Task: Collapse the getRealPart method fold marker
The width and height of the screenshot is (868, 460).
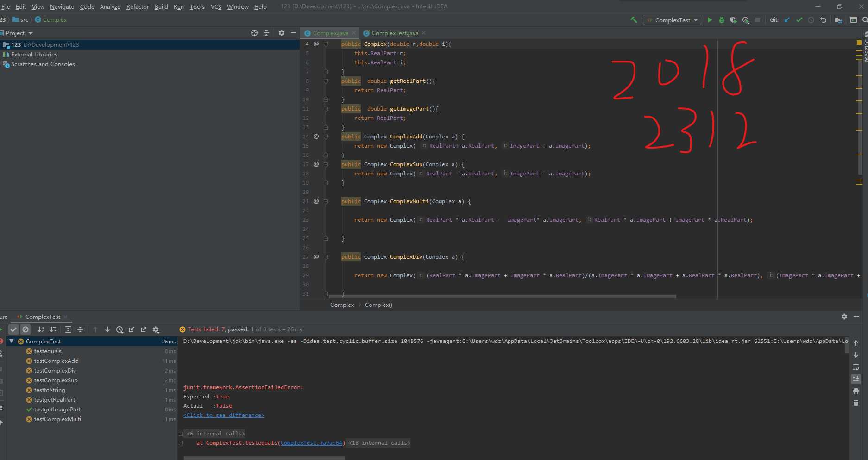Action: point(326,81)
